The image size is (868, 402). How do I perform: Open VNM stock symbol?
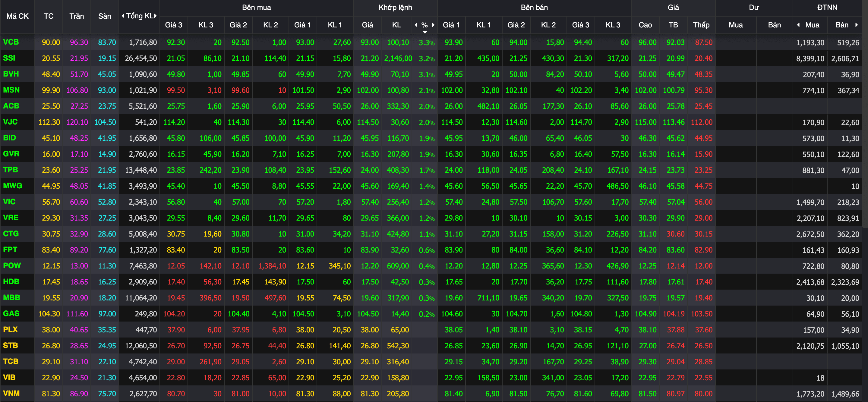pyautogui.click(x=11, y=393)
